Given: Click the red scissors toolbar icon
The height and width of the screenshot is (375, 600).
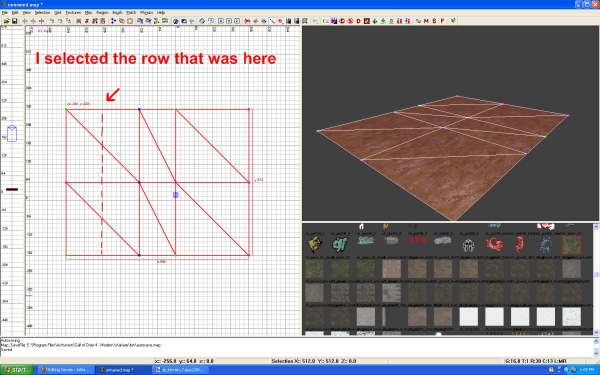Looking at the screenshot, I should 247,21.
